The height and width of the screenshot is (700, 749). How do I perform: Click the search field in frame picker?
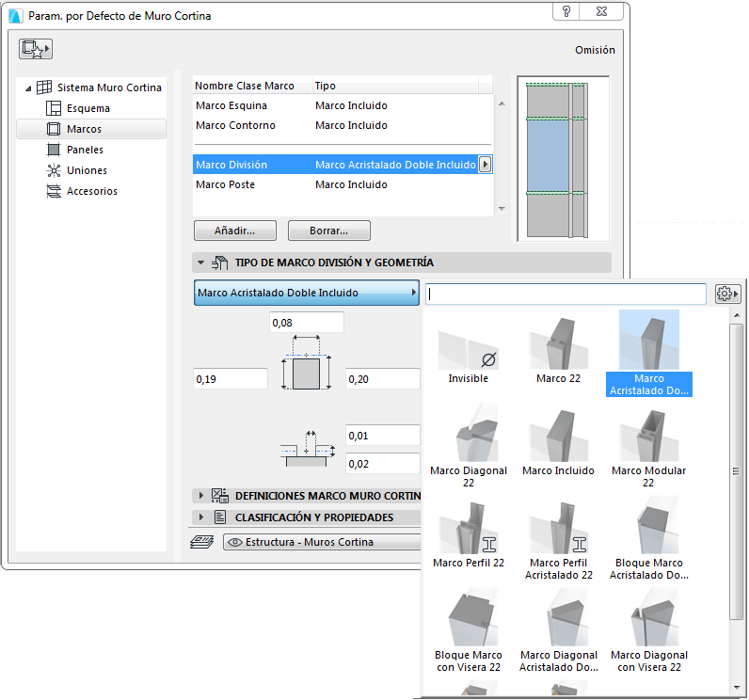566,294
